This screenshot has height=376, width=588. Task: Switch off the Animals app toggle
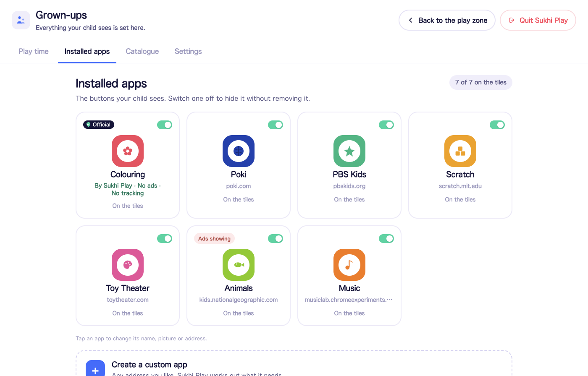point(276,238)
